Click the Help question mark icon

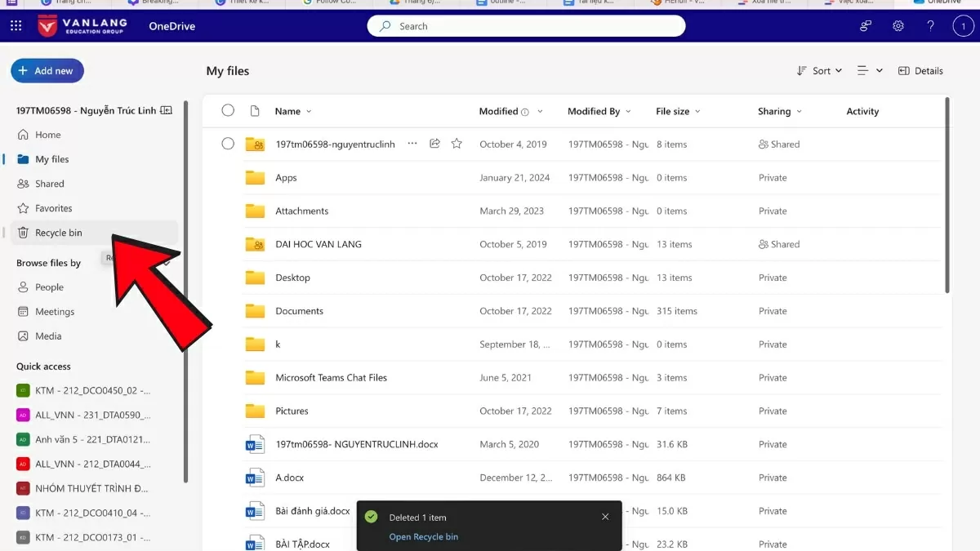[x=930, y=25]
